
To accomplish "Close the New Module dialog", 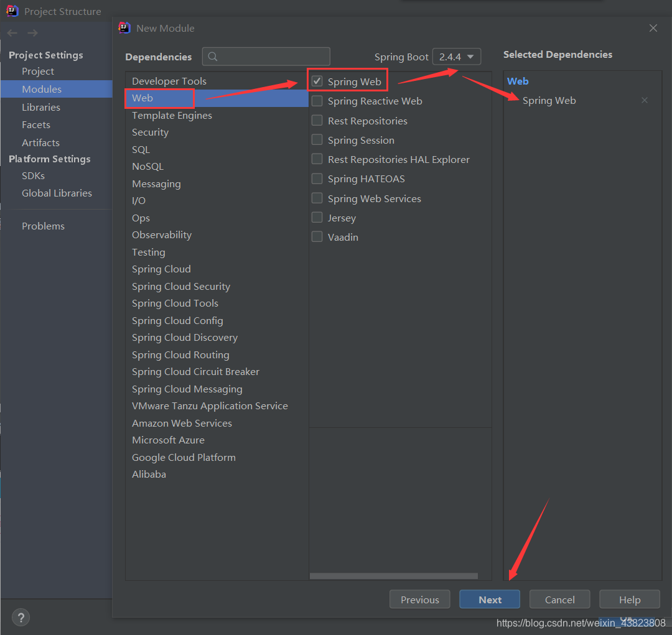I will [x=653, y=28].
